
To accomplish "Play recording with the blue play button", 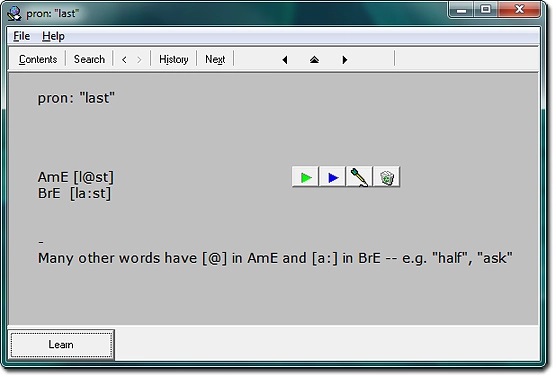I will click(333, 177).
